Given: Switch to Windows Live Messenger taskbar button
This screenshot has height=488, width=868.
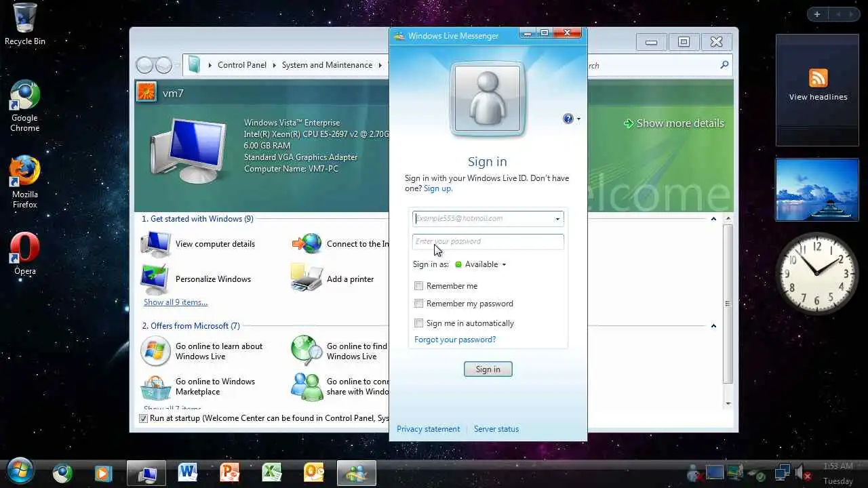Looking at the screenshot, I should (x=357, y=472).
